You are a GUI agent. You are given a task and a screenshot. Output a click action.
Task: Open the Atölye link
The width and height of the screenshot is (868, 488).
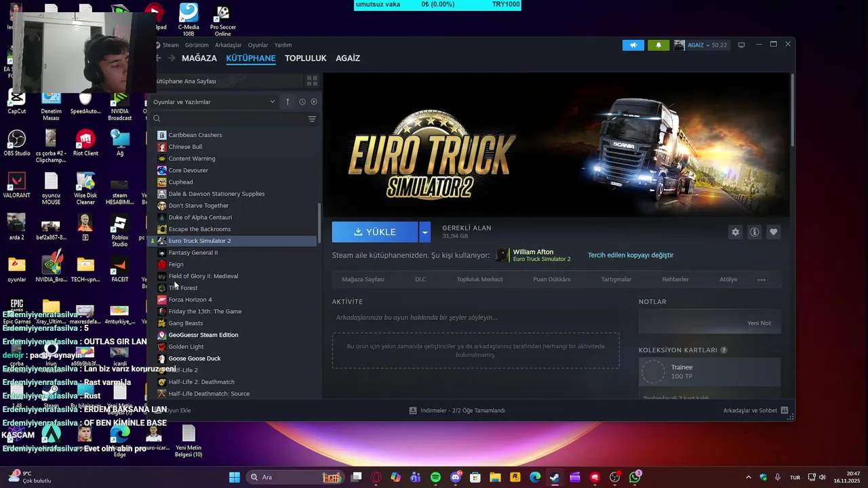coord(728,279)
